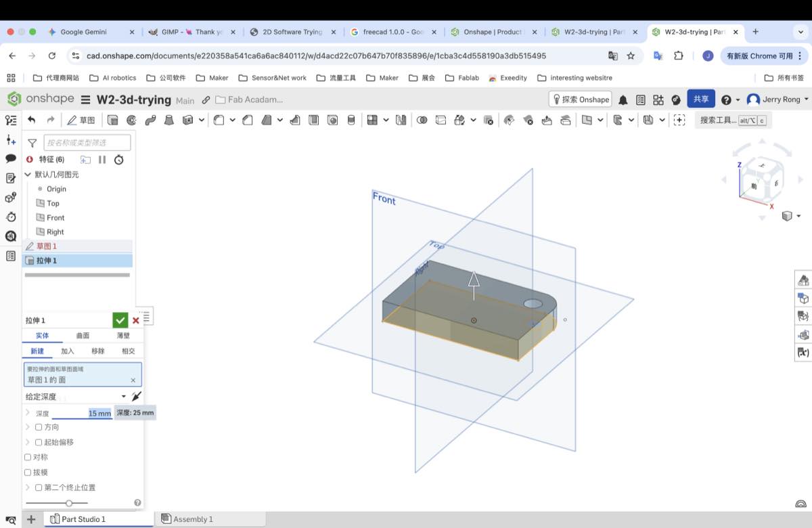Expand the 深度 row chevron

tap(28, 413)
